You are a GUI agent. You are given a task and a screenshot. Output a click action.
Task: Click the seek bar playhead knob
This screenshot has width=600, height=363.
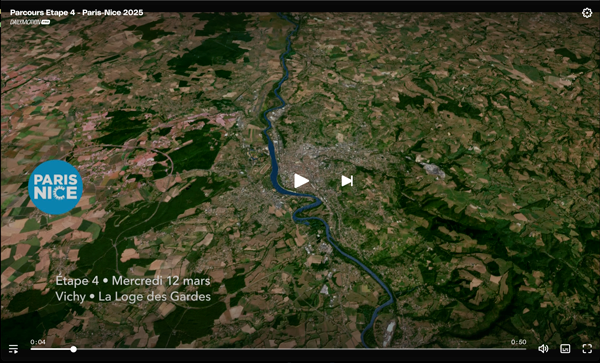point(73,349)
